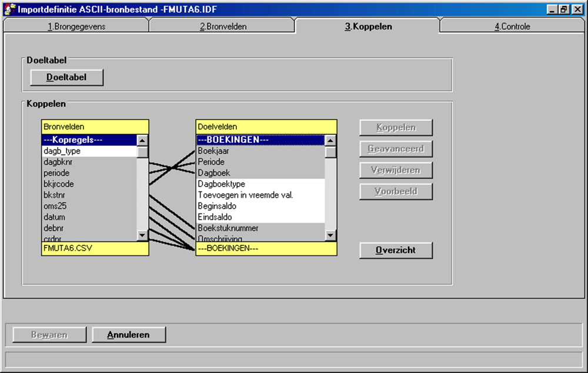This screenshot has height=373, width=588.
Task: Click the ---Kopregels--- header row
Action: tap(88, 140)
